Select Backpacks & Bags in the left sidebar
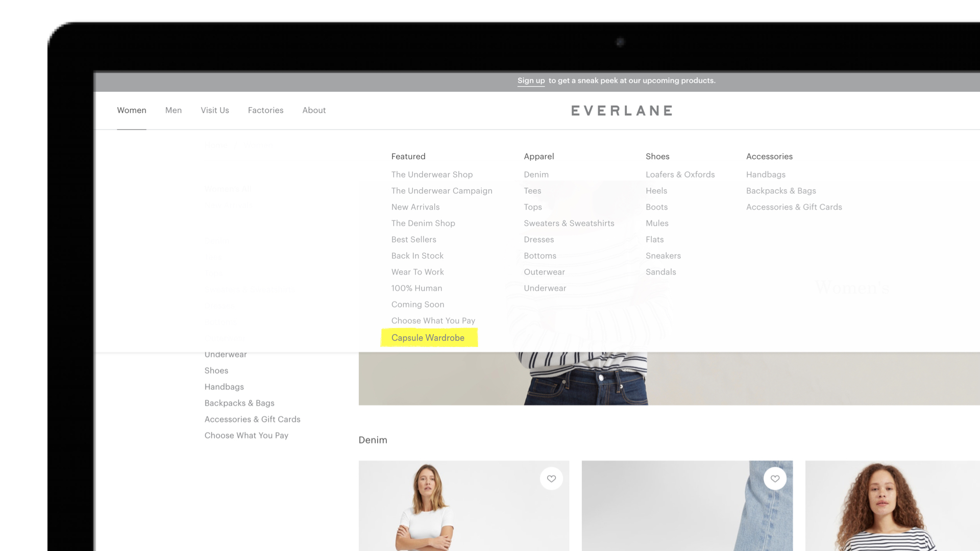This screenshot has width=980, height=551. click(239, 403)
